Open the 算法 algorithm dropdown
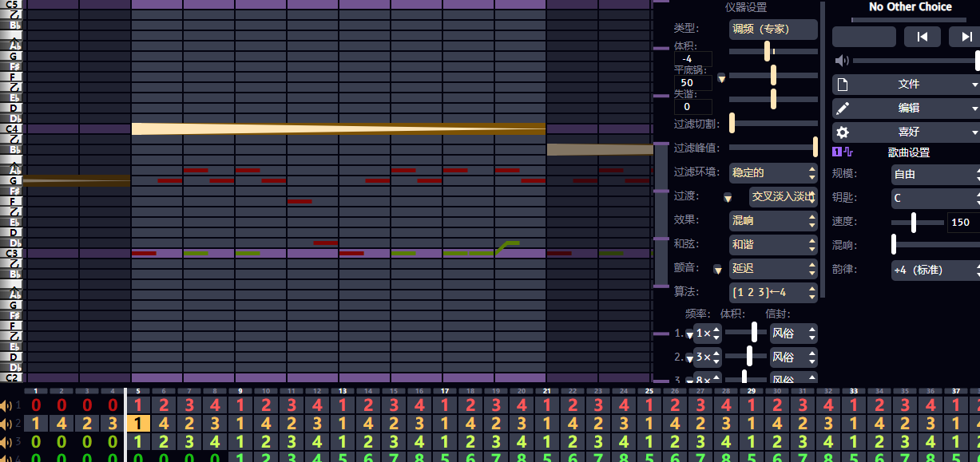This screenshot has width=980, height=462. tap(773, 292)
